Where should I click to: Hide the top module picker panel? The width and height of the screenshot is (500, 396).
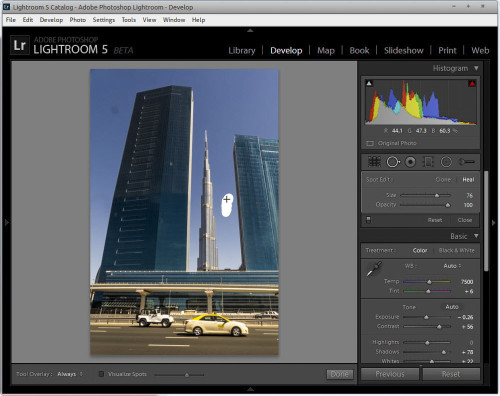(250, 30)
